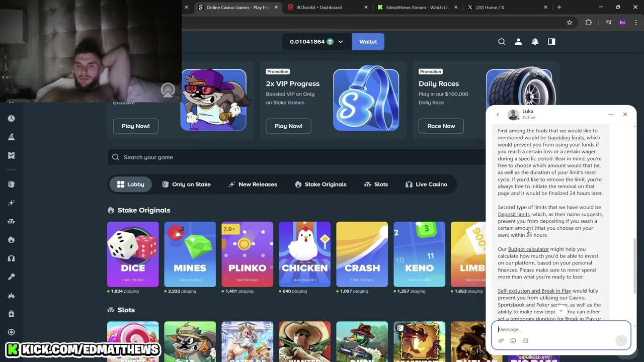Screen dimensions: 644x362
Task: Select the Lobby category tab
Action: point(131,185)
